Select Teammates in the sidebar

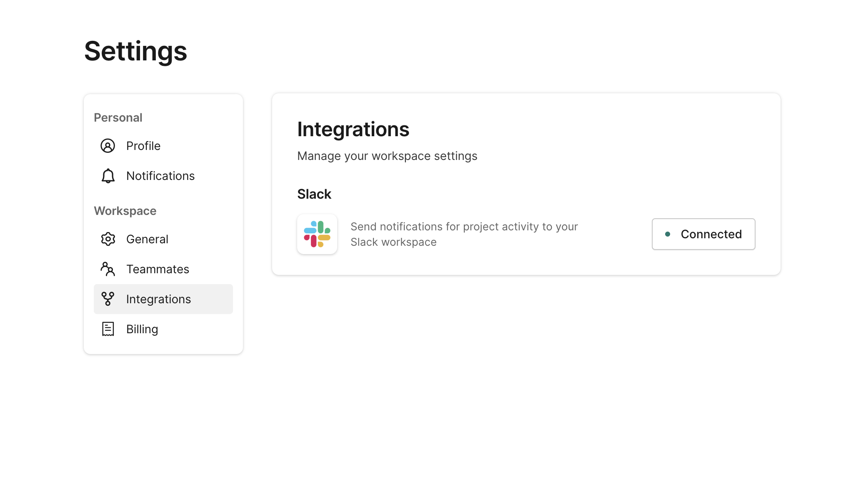pos(158,269)
